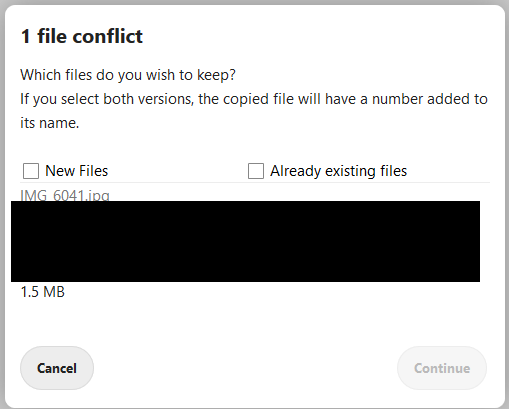Click the "number added to" phrase
Image resolution: width=509 pixels, height=409 pixels.
(430, 99)
